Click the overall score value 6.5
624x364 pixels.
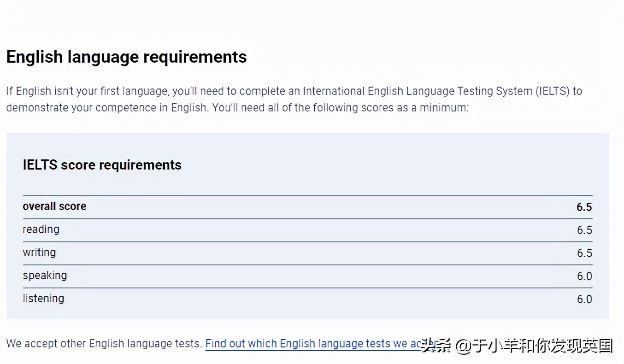pos(584,207)
